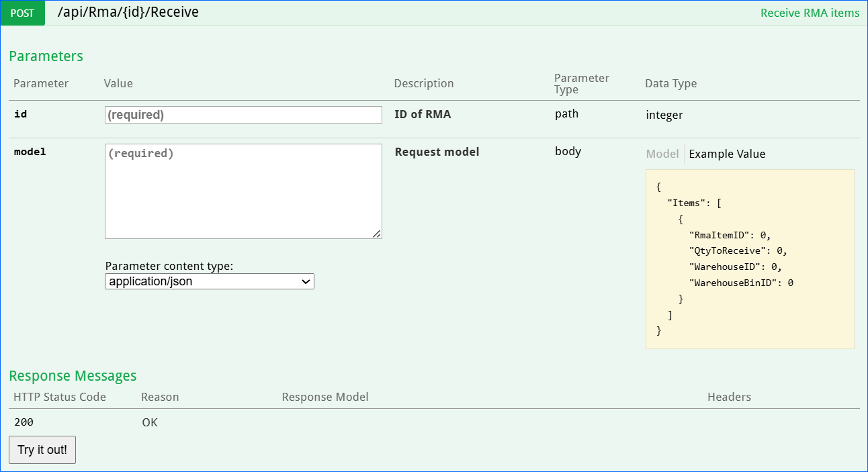Click the "Items": [ line in example
This screenshot has height=472, width=868.
tap(695, 203)
